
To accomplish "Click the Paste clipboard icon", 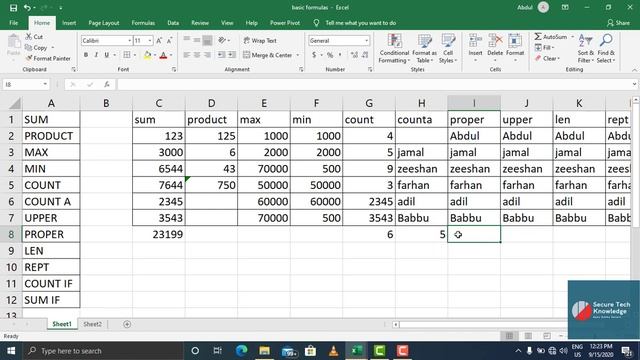I will click(13, 42).
